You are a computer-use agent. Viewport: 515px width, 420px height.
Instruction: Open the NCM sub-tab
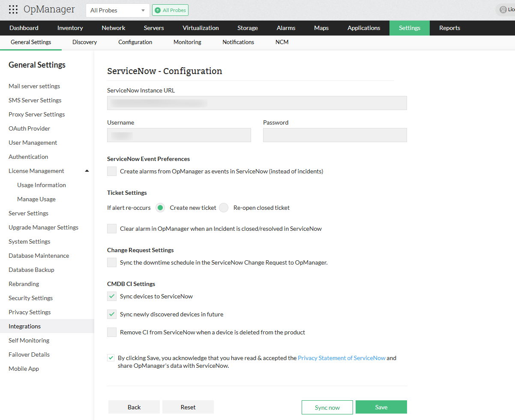point(282,42)
